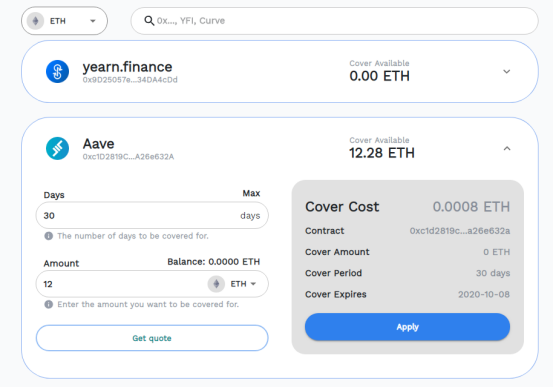Set days to Max
553x387 pixels.
pyautogui.click(x=251, y=193)
